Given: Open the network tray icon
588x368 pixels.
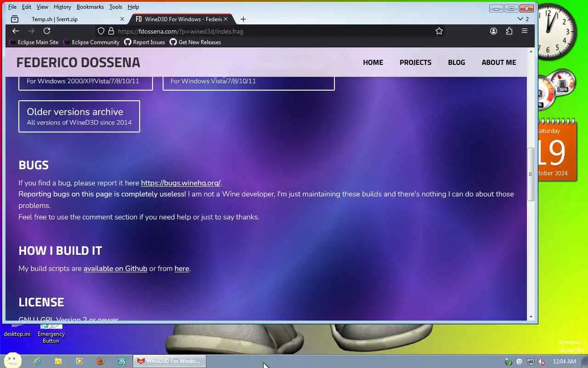Looking at the screenshot, I should (x=531, y=362).
